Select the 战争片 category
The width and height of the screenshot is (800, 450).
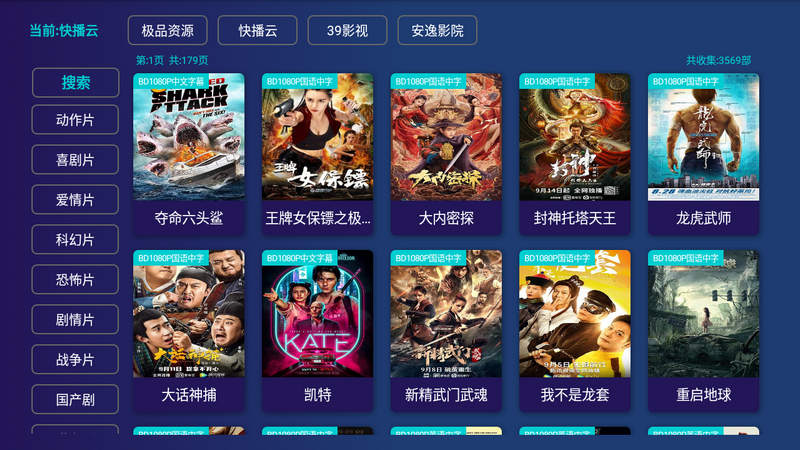[x=76, y=359]
